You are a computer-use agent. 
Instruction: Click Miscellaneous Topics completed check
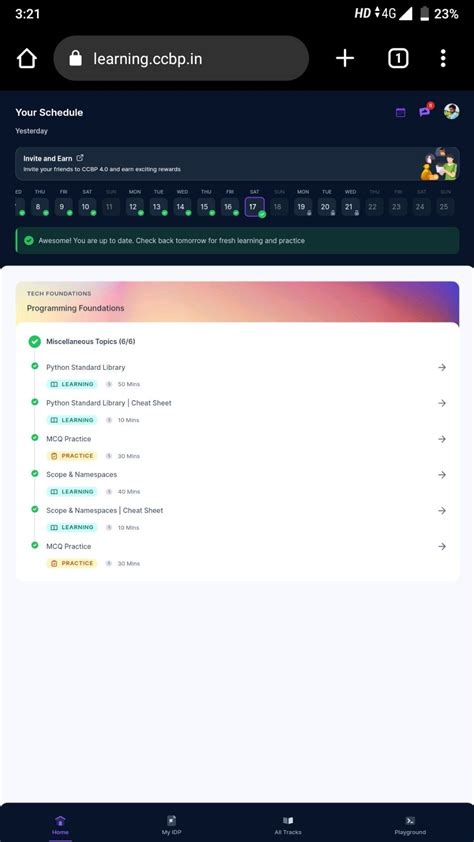(x=35, y=342)
